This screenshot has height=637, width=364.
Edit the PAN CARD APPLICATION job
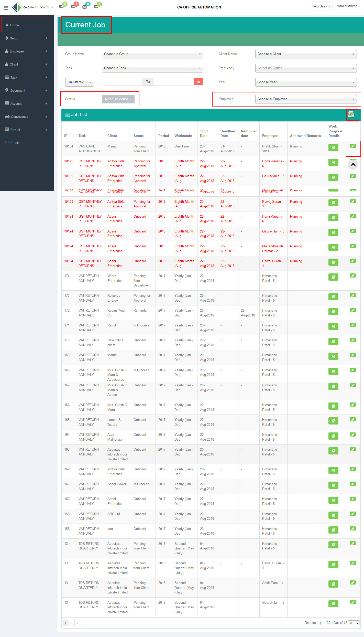pyautogui.click(x=353, y=146)
